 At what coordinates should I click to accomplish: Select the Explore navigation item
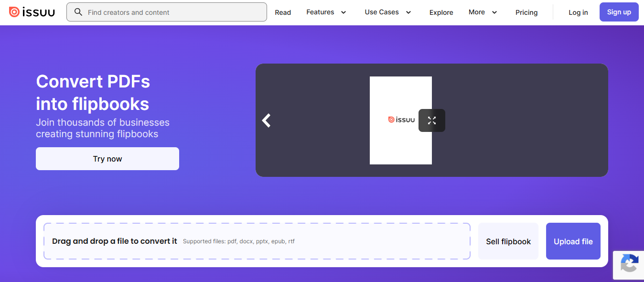coord(441,12)
